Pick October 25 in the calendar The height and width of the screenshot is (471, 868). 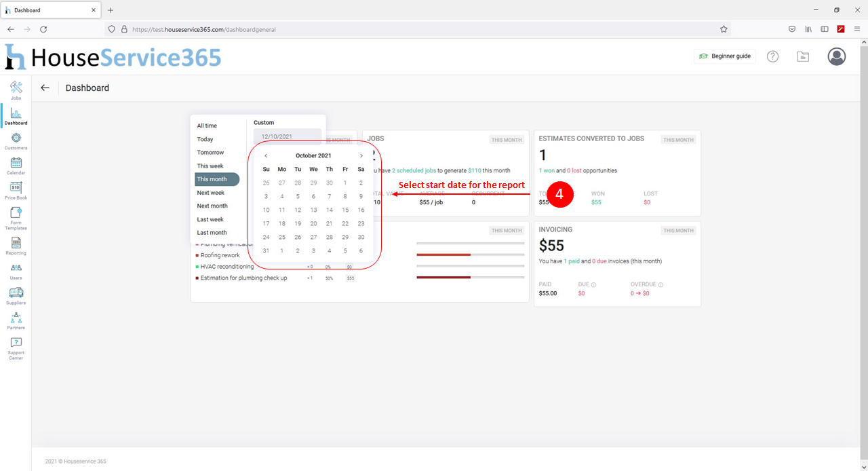282,237
